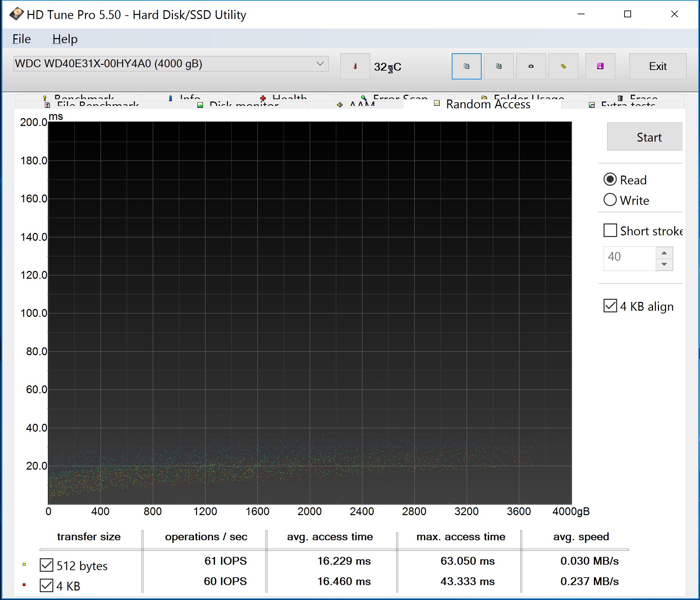This screenshot has height=600, width=700.
Task: Open the Erase tab
Action: point(638,97)
